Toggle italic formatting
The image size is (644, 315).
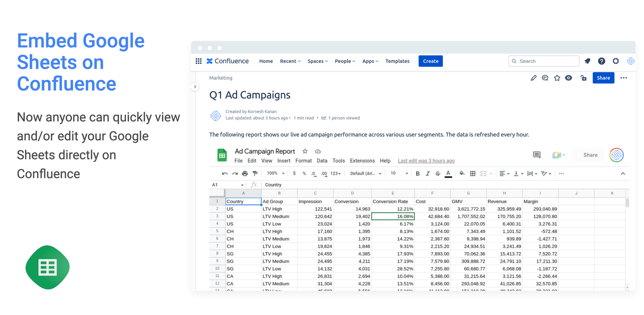pos(428,174)
